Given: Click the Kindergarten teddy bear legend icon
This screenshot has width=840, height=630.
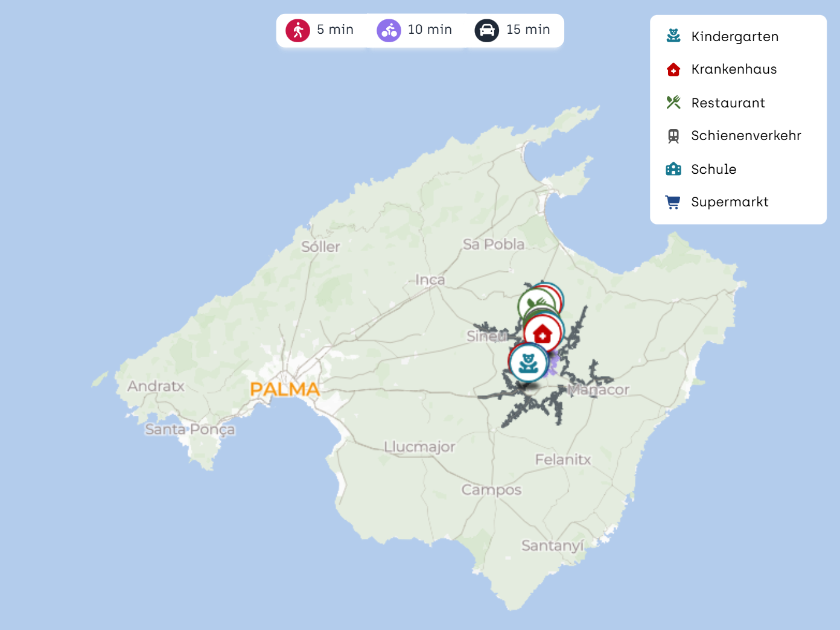Looking at the screenshot, I should point(673,36).
